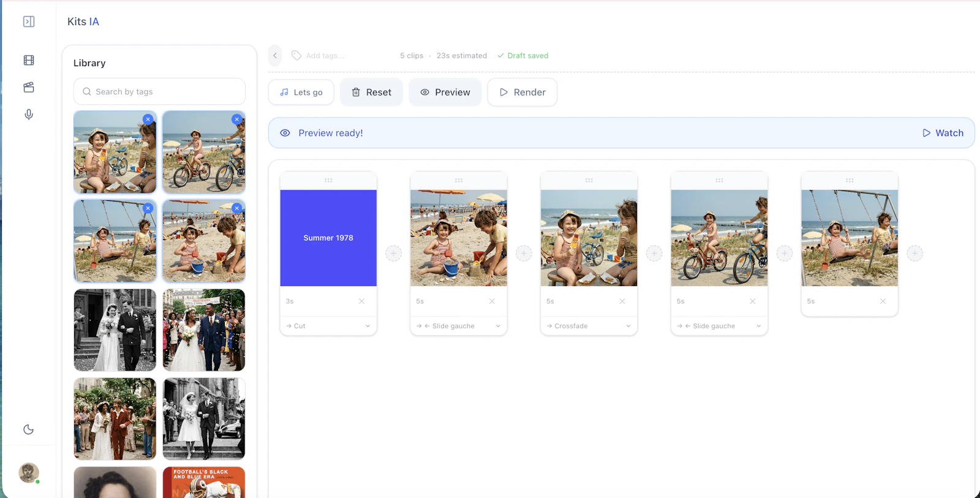Add clip after Summer 1978 title
The width and height of the screenshot is (980, 498).
[393, 253]
